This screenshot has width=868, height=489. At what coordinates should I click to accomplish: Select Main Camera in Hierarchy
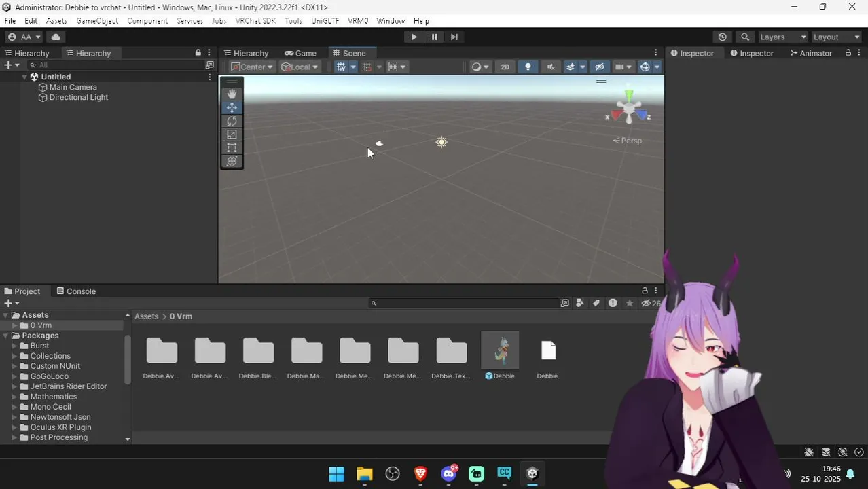click(73, 87)
